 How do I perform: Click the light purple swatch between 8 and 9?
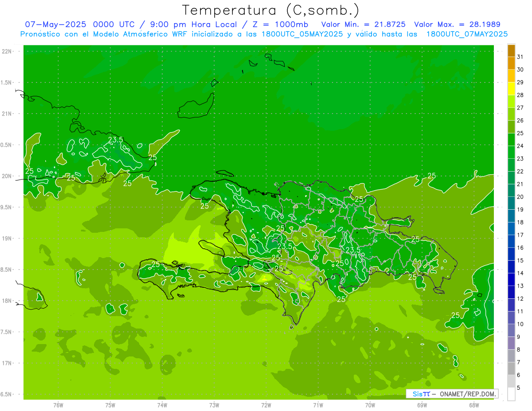coord(511,343)
